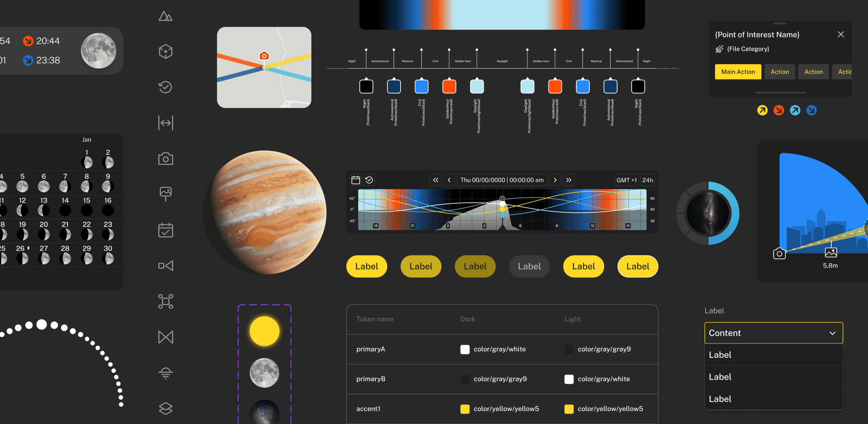Select the node frame selection icon
This screenshot has height=424, width=868.
[x=165, y=301]
